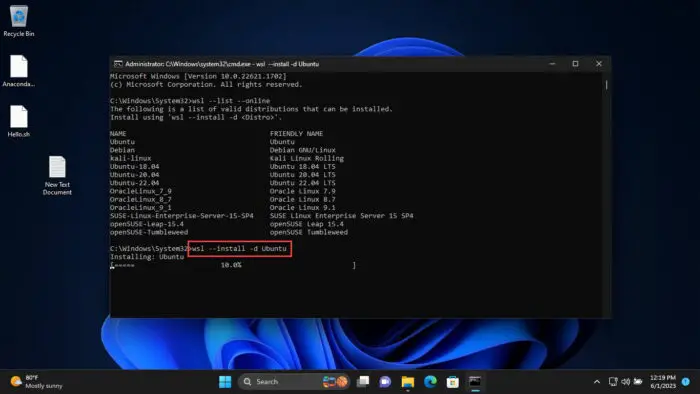Click the 'openSUSE-Leap-15.4' entry
This screenshot has width=700, height=394.
coord(147,224)
